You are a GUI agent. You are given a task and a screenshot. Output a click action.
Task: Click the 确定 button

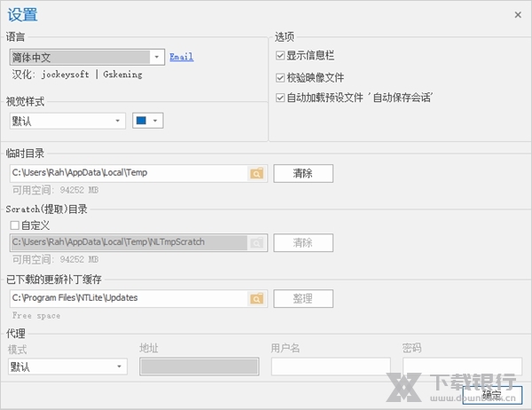tap(492, 395)
